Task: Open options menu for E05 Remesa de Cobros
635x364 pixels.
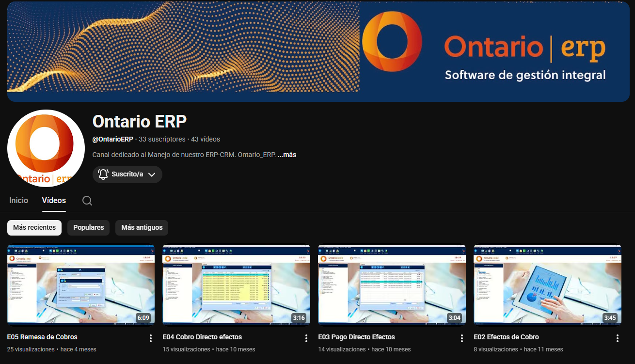Action: point(151,338)
